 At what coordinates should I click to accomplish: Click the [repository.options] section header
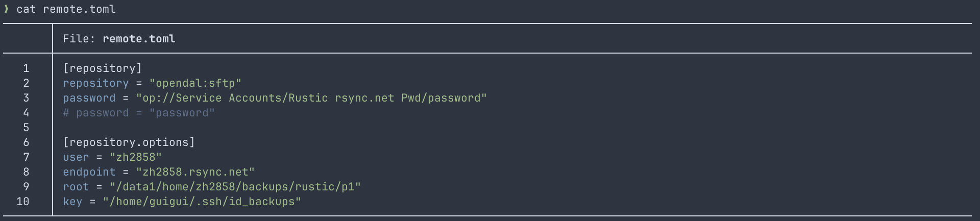click(129, 142)
